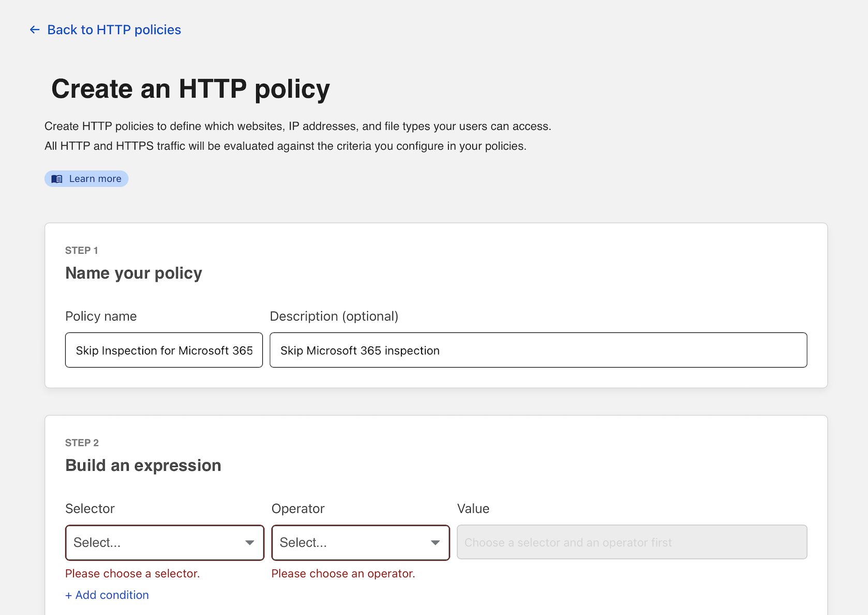Click the Learn more button
868x615 pixels.
coord(86,178)
